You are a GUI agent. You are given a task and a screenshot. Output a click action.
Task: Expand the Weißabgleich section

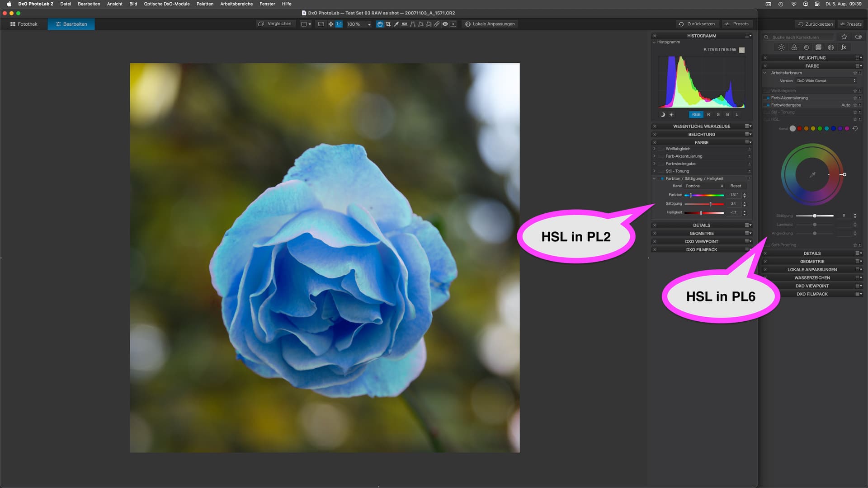tap(654, 149)
